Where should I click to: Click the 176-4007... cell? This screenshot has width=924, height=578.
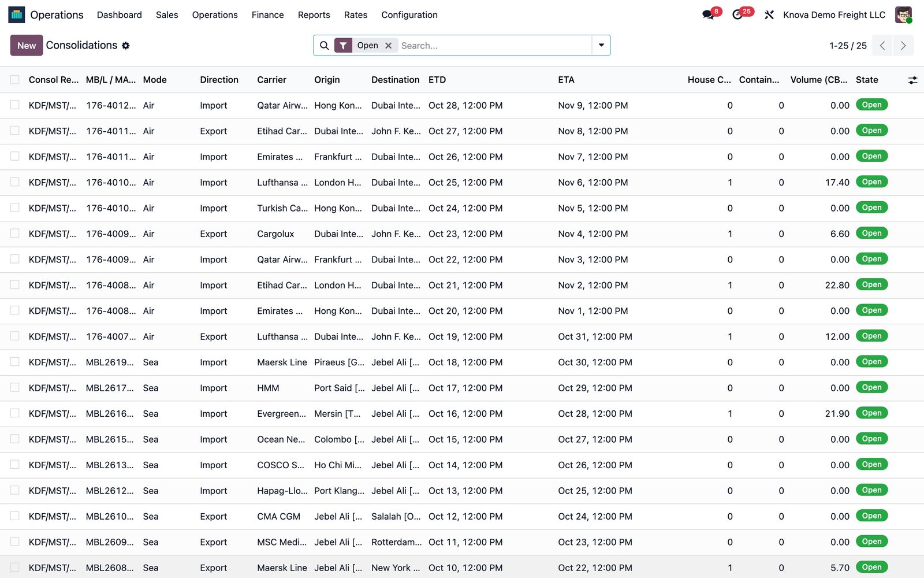point(111,336)
